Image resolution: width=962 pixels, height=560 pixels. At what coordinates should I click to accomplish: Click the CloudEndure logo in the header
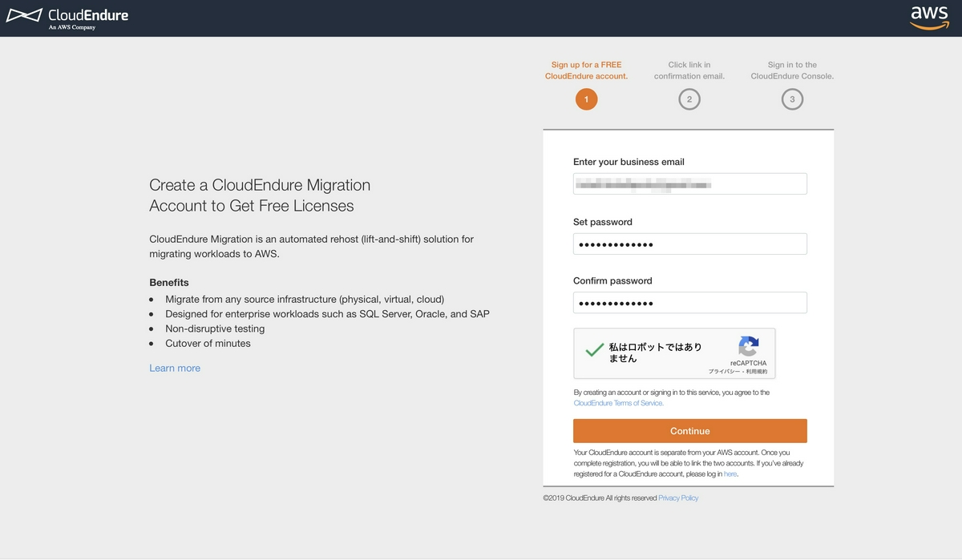(67, 18)
